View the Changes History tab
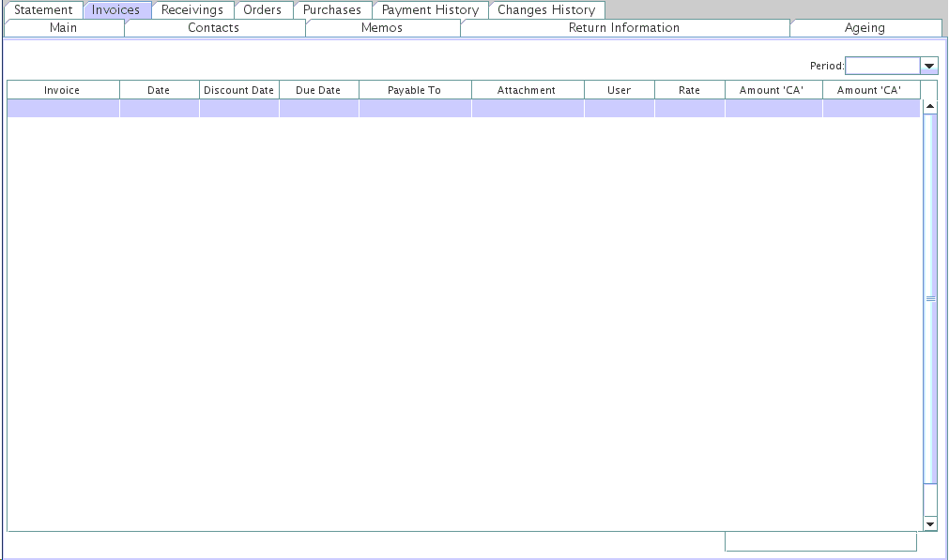 (x=546, y=10)
